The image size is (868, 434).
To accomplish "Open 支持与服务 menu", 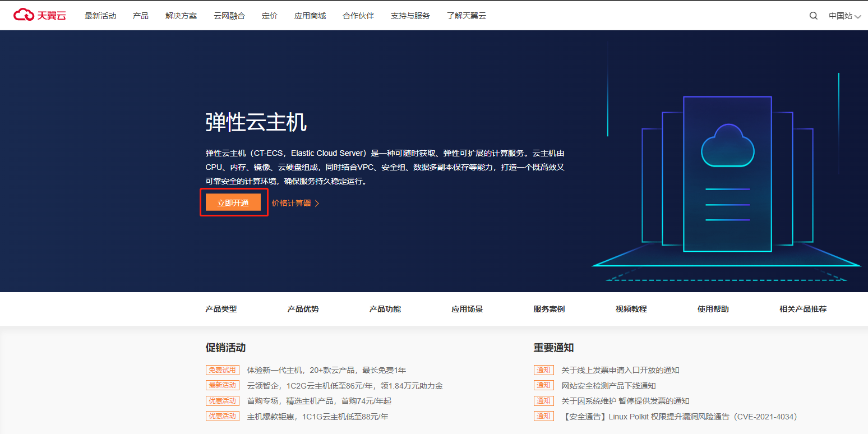I will [410, 16].
